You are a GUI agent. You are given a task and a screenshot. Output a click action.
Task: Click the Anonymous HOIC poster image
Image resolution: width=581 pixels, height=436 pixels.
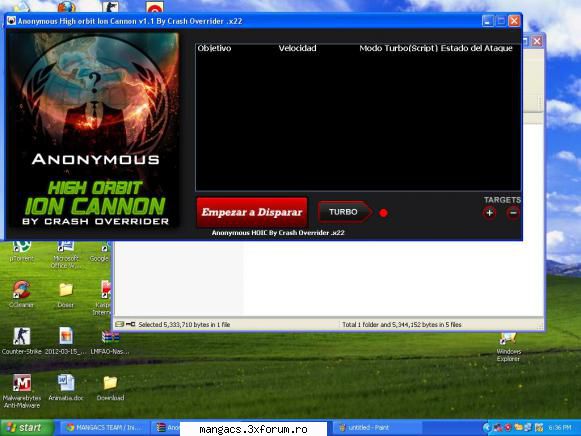(94, 130)
